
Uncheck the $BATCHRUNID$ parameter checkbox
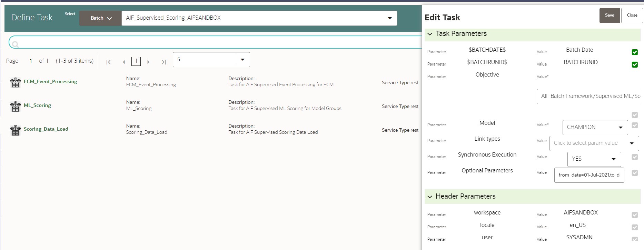pyautogui.click(x=635, y=64)
